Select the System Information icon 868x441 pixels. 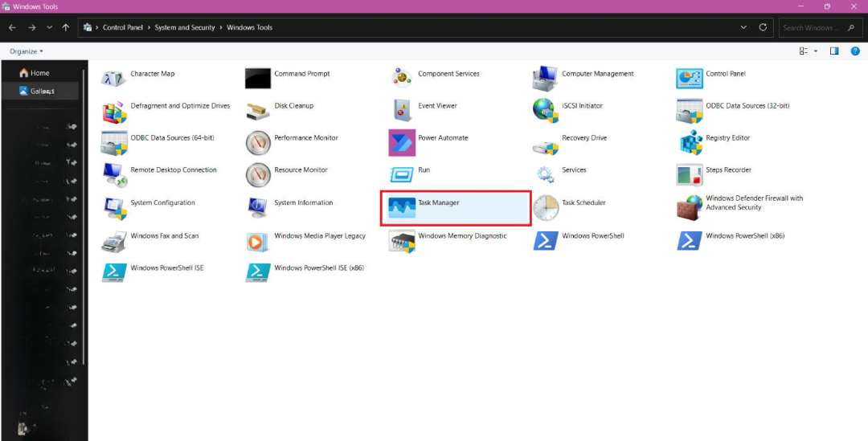pyautogui.click(x=258, y=208)
